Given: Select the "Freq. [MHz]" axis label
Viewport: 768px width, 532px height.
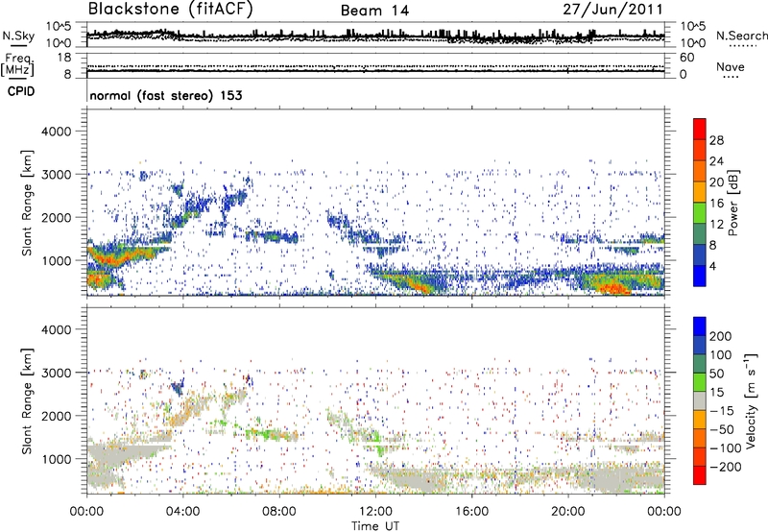Looking at the screenshot, I should 17,65.
